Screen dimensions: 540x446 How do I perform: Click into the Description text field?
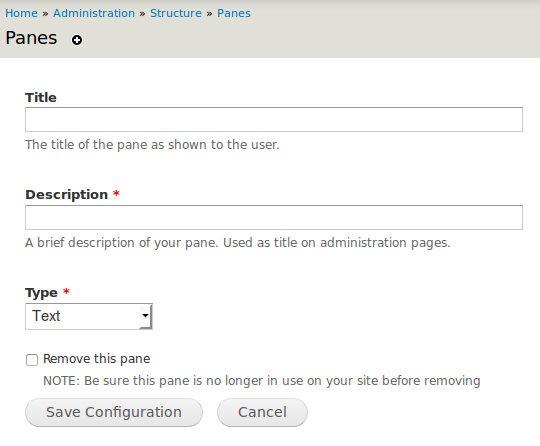[274, 217]
